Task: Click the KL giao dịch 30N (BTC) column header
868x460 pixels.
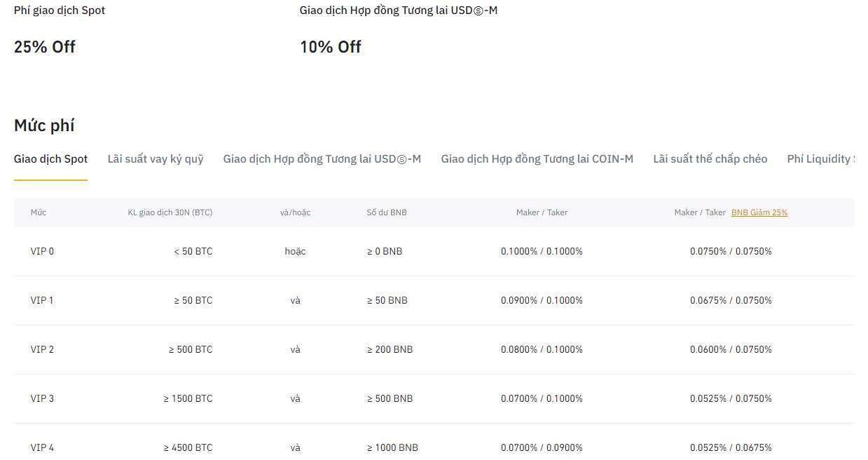Action: click(170, 212)
